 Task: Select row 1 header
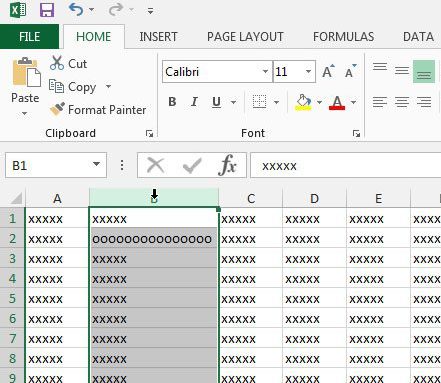pyautogui.click(x=12, y=218)
